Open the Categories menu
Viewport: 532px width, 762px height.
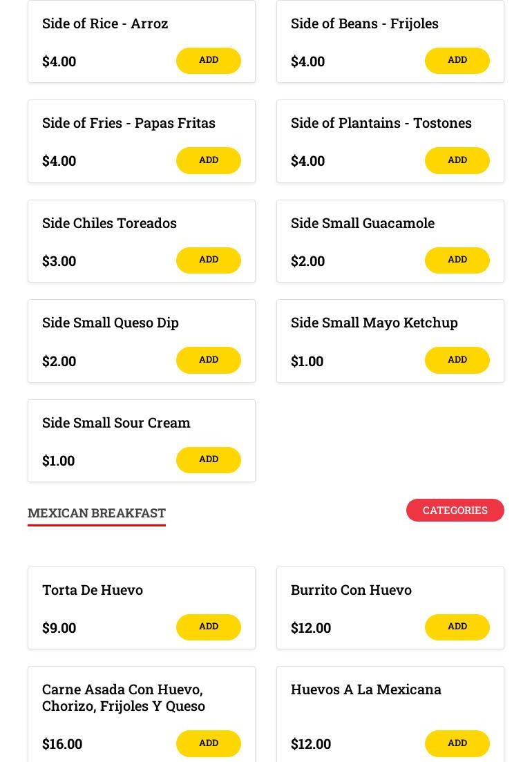pos(455,511)
